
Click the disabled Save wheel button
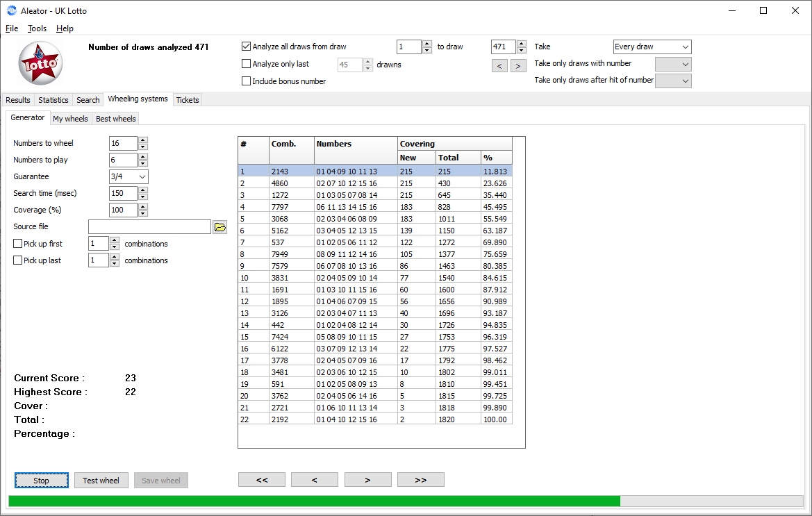pos(161,481)
